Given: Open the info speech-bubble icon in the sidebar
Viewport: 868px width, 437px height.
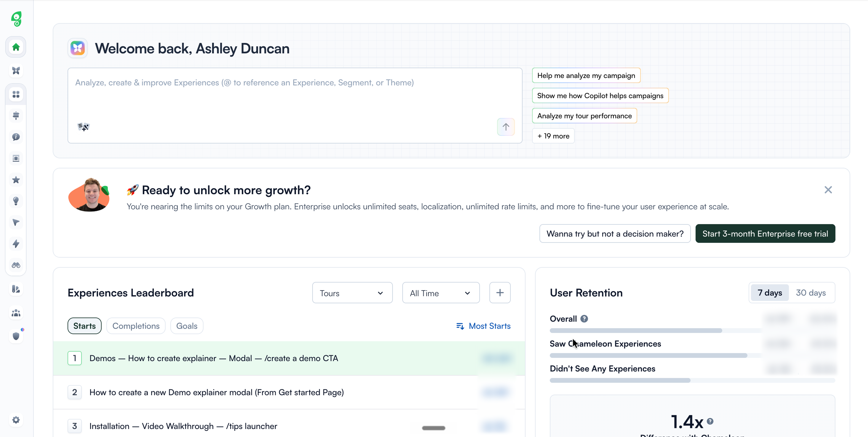Looking at the screenshot, I should [x=16, y=137].
